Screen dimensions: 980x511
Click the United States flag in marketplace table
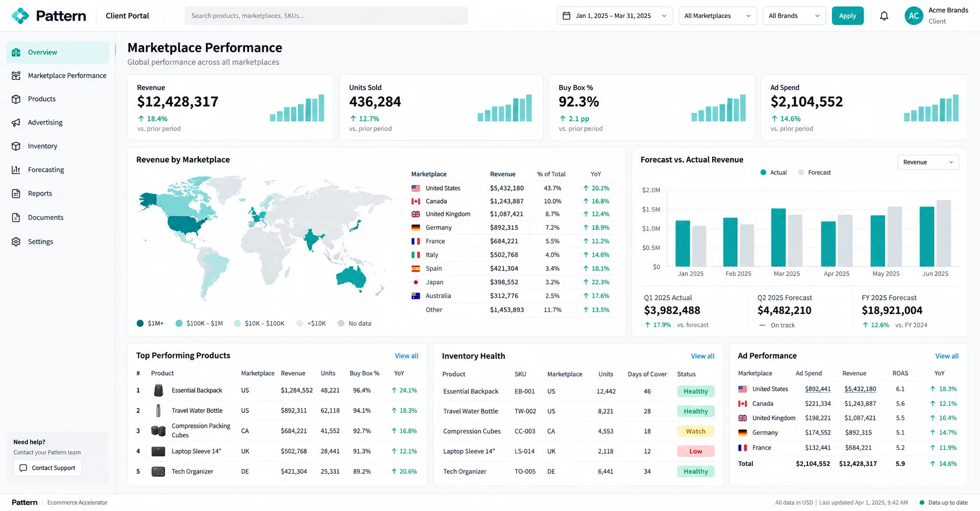click(415, 188)
